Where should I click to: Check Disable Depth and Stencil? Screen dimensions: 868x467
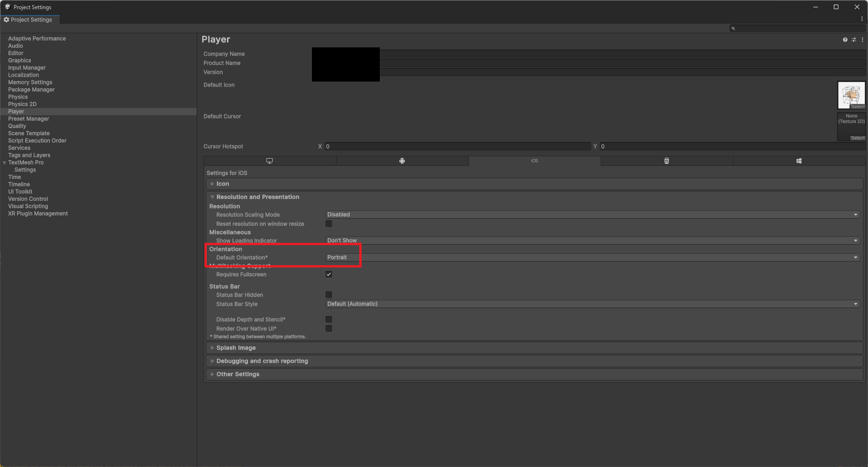coord(329,319)
